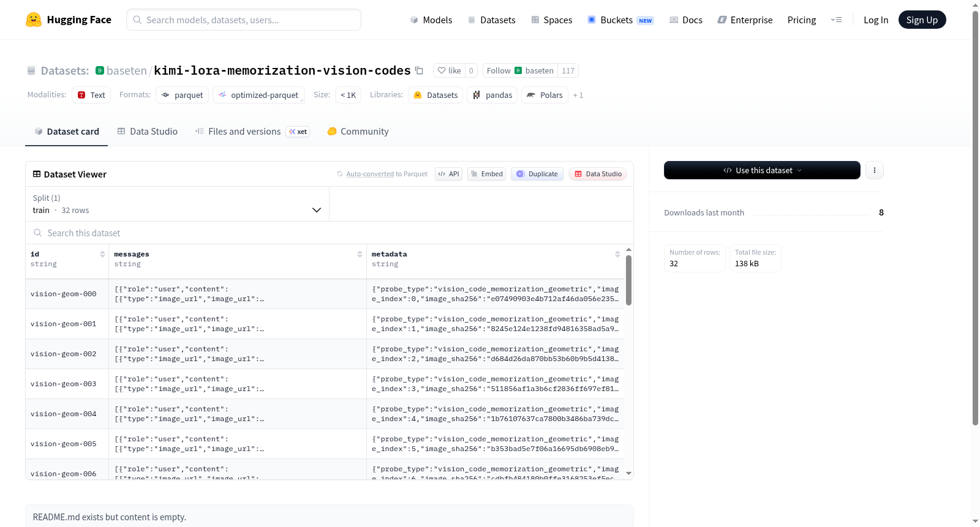This screenshot has height=527, width=980.
Task: Select row id vision-geom-003
Action: [64, 384]
